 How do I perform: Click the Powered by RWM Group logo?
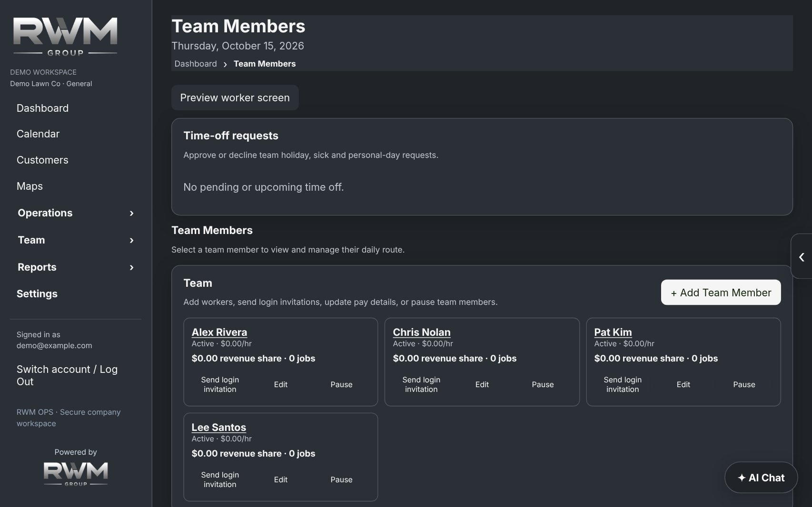(x=76, y=474)
